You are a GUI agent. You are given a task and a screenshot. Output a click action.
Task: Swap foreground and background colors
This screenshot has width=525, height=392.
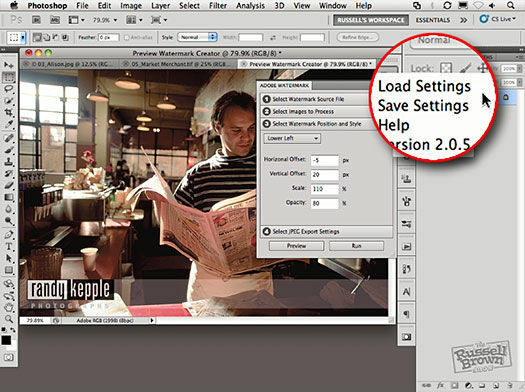[x=13, y=330]
